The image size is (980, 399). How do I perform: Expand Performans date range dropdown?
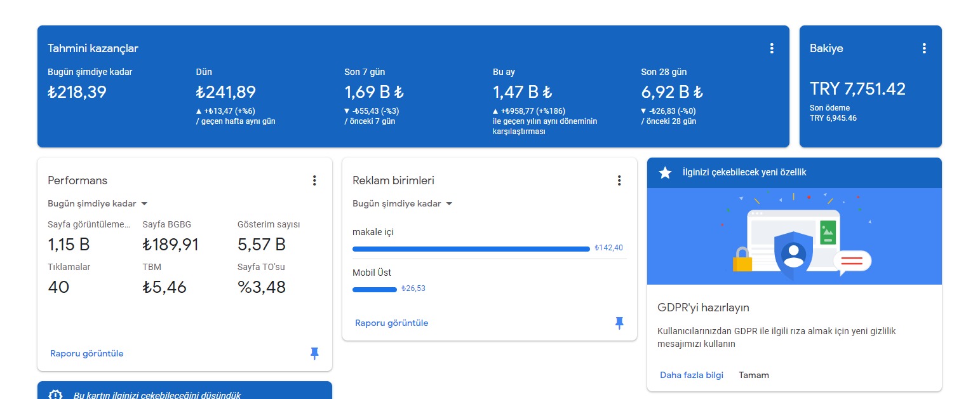[x=98, y=204]
